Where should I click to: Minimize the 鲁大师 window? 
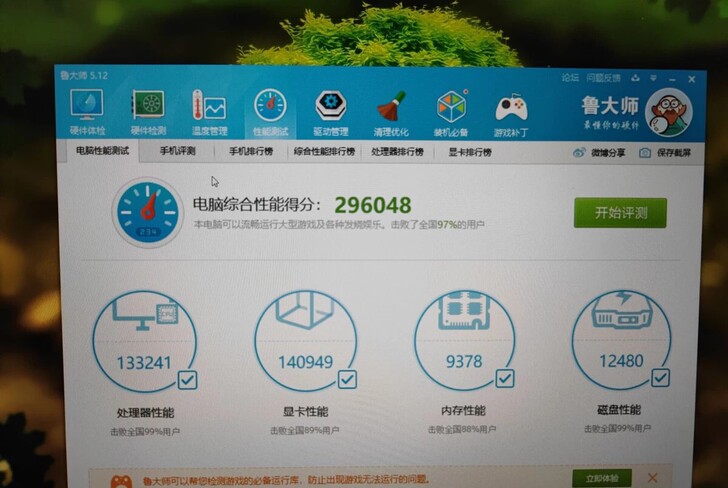point(672,79)
